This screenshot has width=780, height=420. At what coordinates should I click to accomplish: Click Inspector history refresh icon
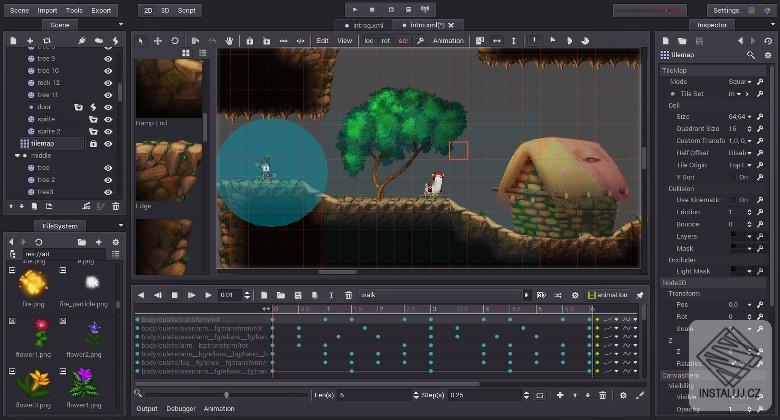[769, 41]
